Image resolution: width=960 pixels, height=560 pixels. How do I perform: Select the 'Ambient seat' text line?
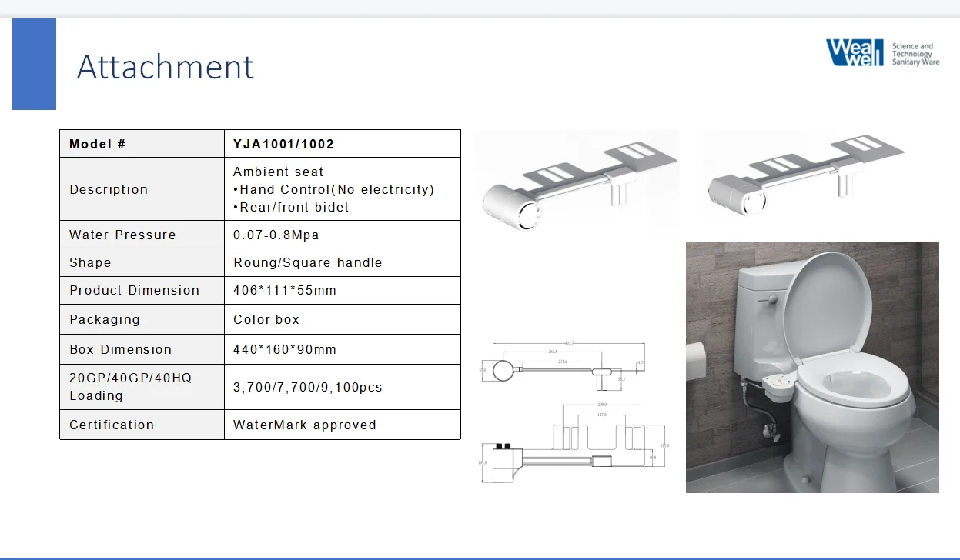(279, 172)
